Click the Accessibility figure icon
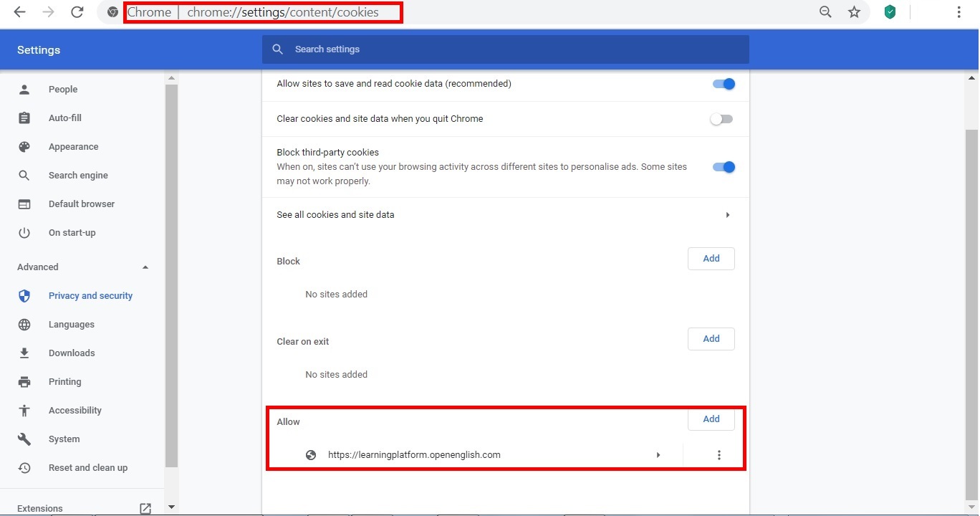980x516 pixels. (24, 411)
